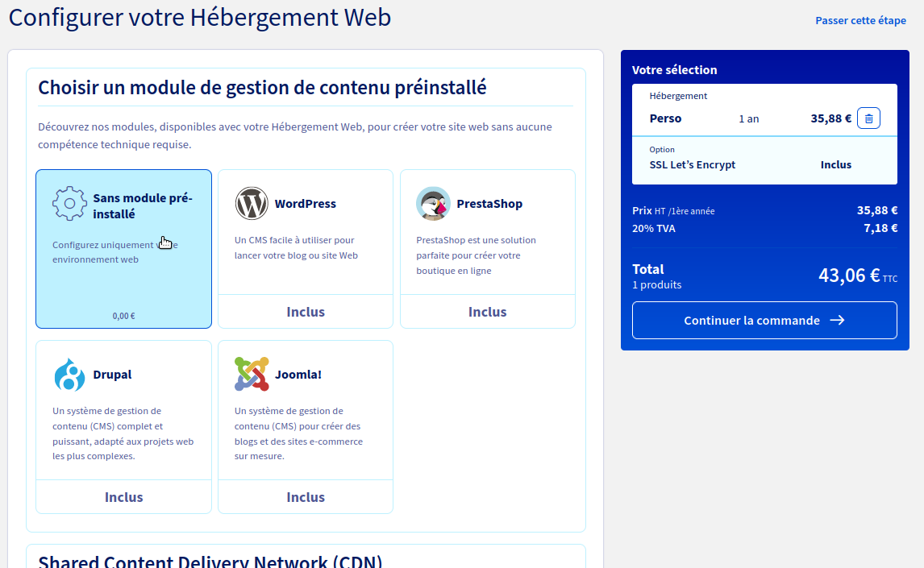Pick the PrestaShop module title
The height and width of the screenshot is (568, 924).
(x=489, y=204)
